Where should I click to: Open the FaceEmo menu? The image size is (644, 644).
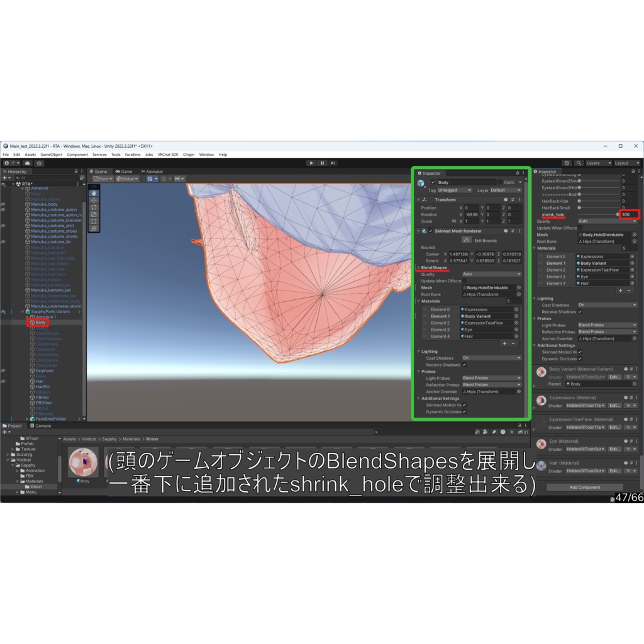pos(133,155)
